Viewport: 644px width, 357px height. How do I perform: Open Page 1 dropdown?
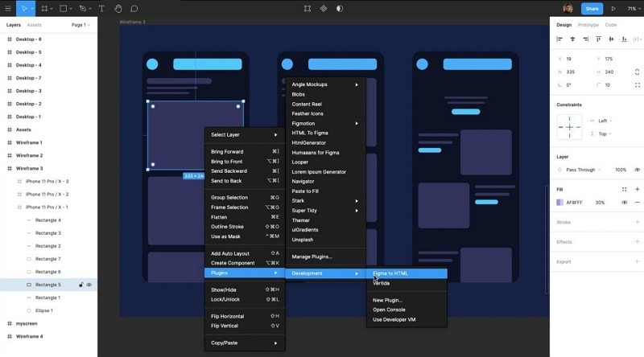80,25
